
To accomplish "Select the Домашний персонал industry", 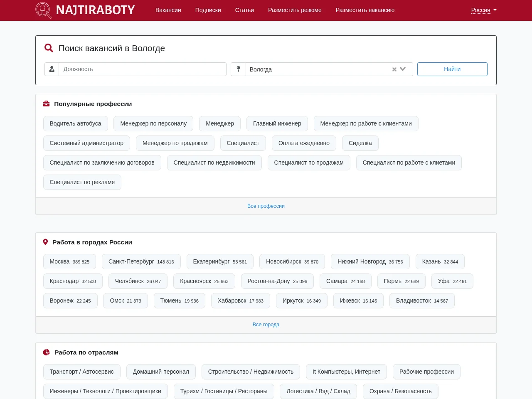I will 161,372.
